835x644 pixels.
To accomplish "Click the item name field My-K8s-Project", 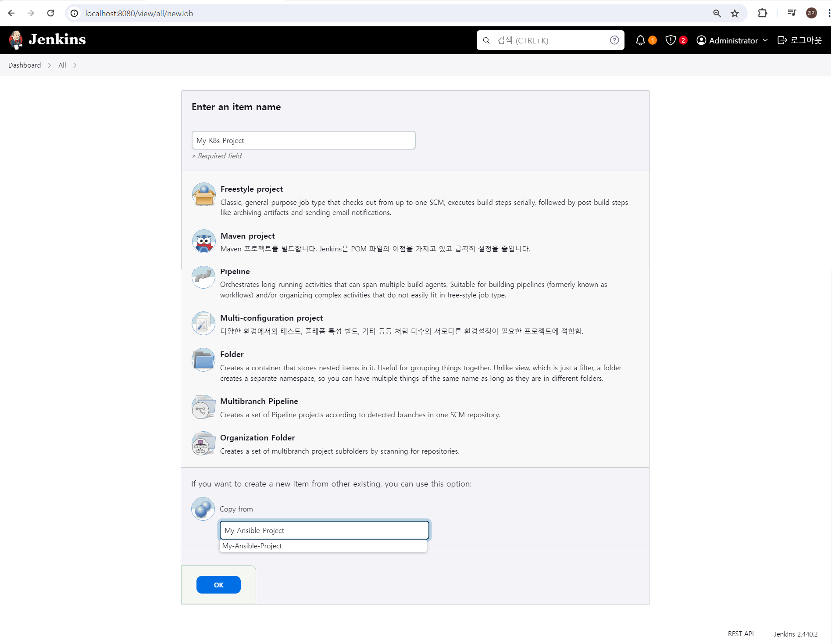I will 303,140.
